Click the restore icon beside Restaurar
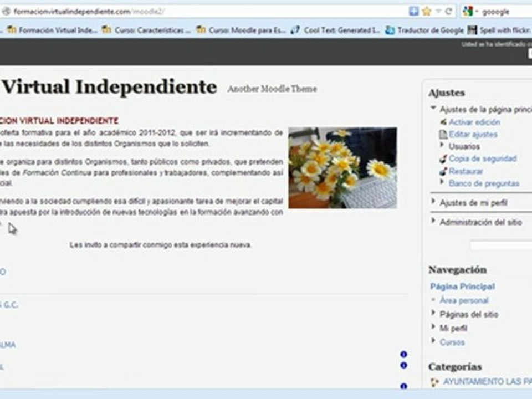Screen dimensions: 532x399 pos(443,171)
